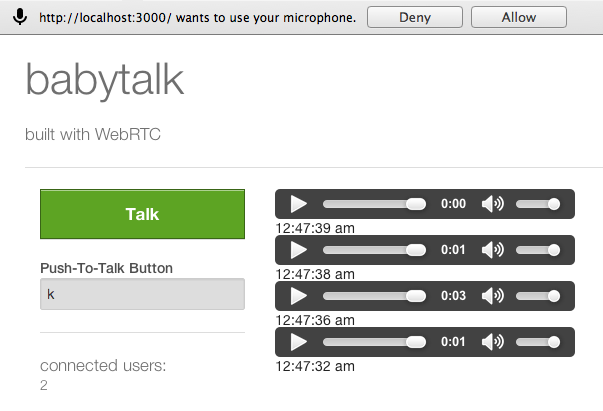The width and height of the screenshot is (603, 411).
Task: Click the 'built with WebRTC' subtitle
Action: pos(93,135)
